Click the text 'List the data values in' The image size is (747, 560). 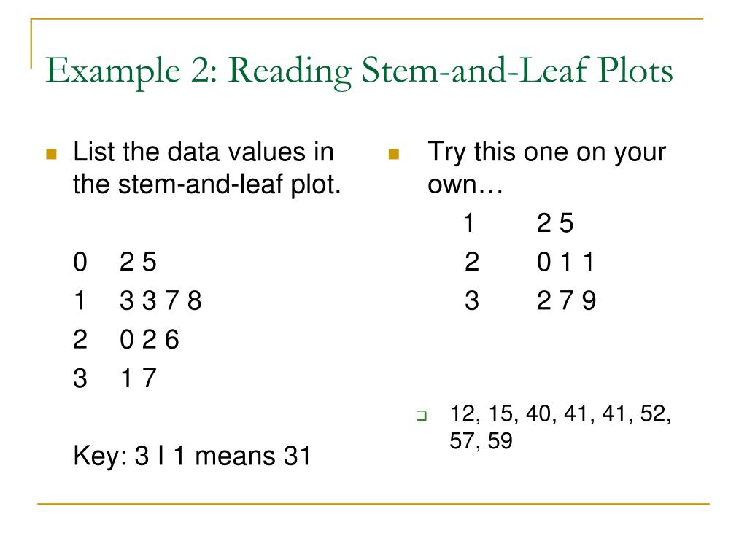[x=204, y=152]
